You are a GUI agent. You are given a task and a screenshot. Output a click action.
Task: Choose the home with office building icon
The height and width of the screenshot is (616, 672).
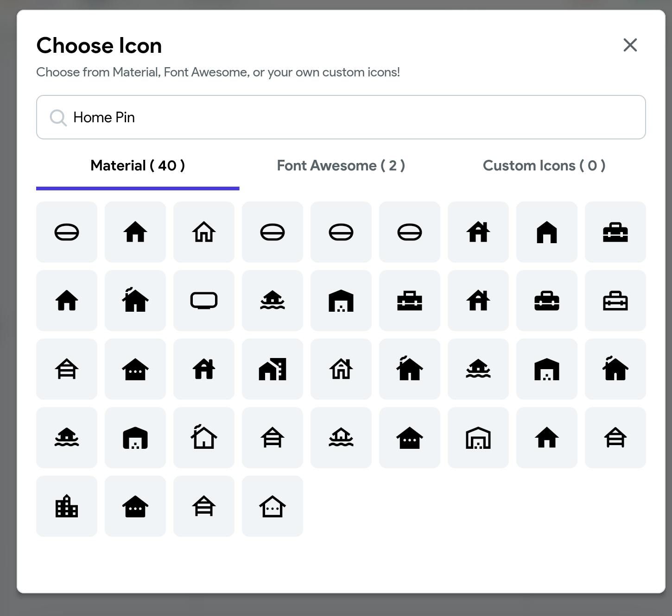click(x=273, y=369)
